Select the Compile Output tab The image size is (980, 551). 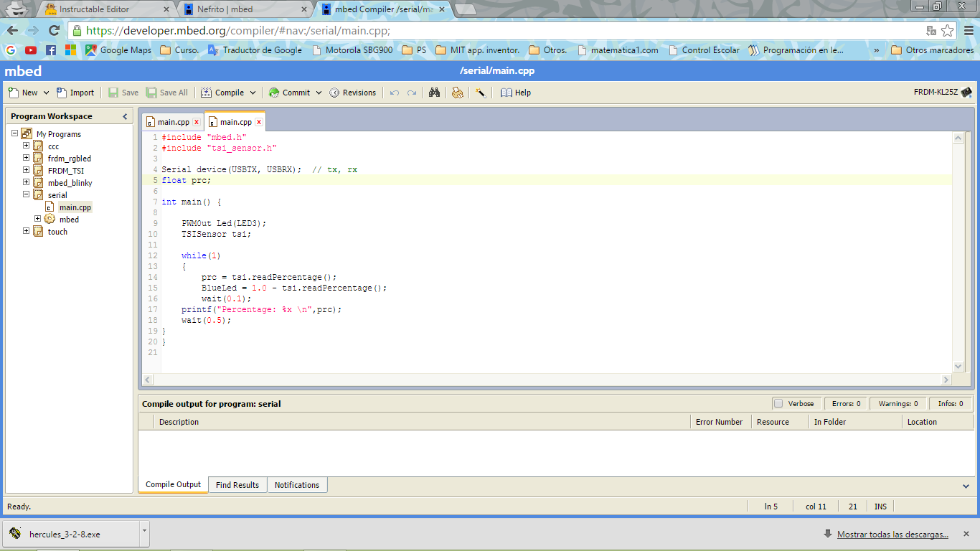point(174,484)
